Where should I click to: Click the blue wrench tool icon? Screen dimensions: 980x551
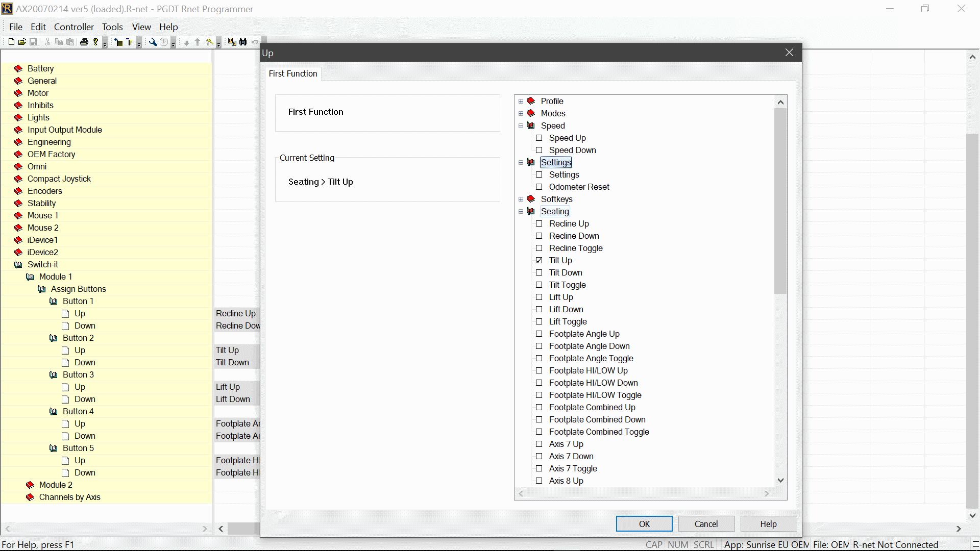(152, 42)
